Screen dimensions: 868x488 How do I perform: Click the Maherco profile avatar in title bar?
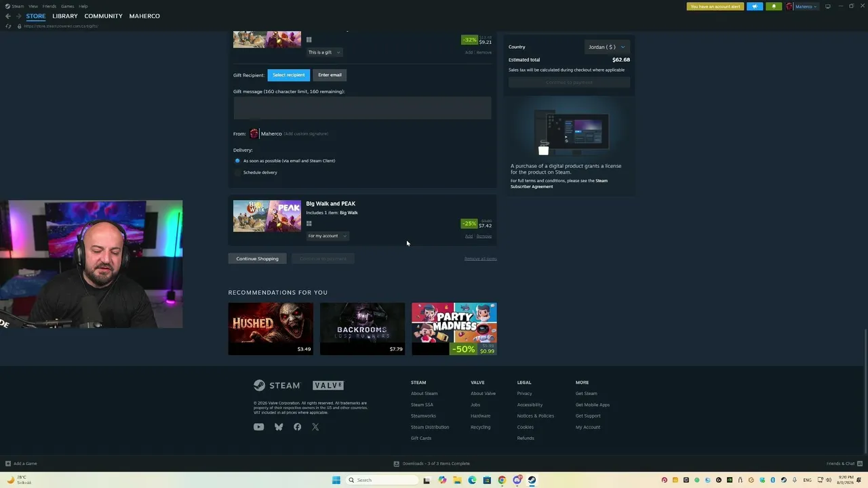[x=789, y=7]
